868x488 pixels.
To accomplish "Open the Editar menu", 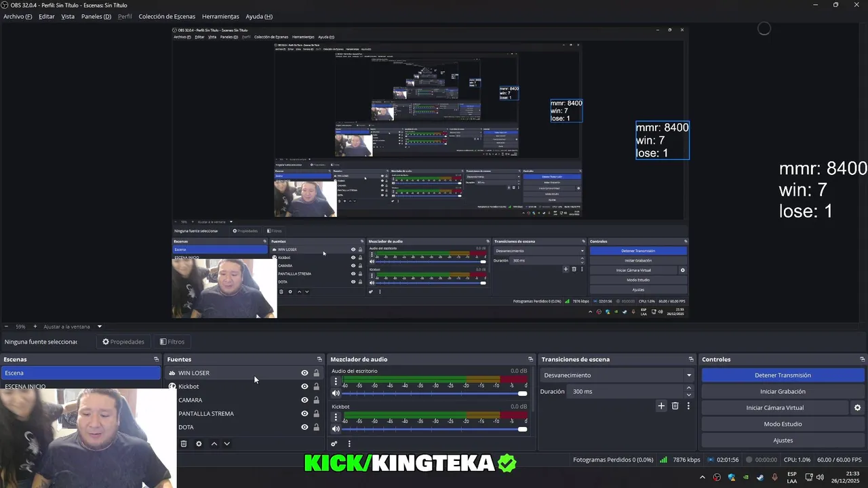I will point(46,16).
